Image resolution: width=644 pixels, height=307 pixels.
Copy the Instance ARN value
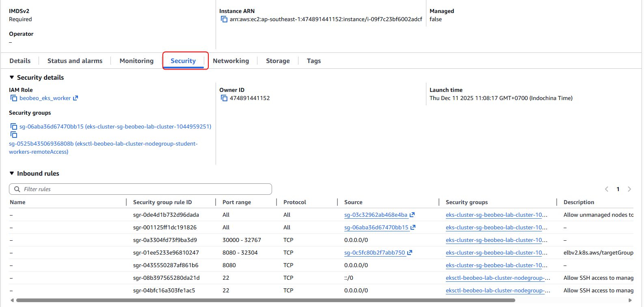click(224, 19)
